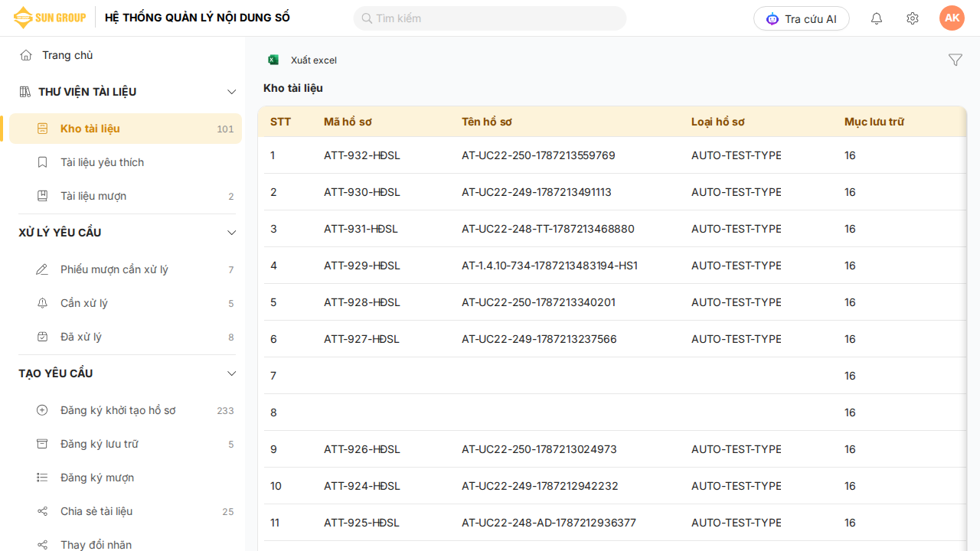The height and width of the screenshot is (551, 980).
Task: Select record ATT-929-HĐSL
Action: (x=362, y=266)
